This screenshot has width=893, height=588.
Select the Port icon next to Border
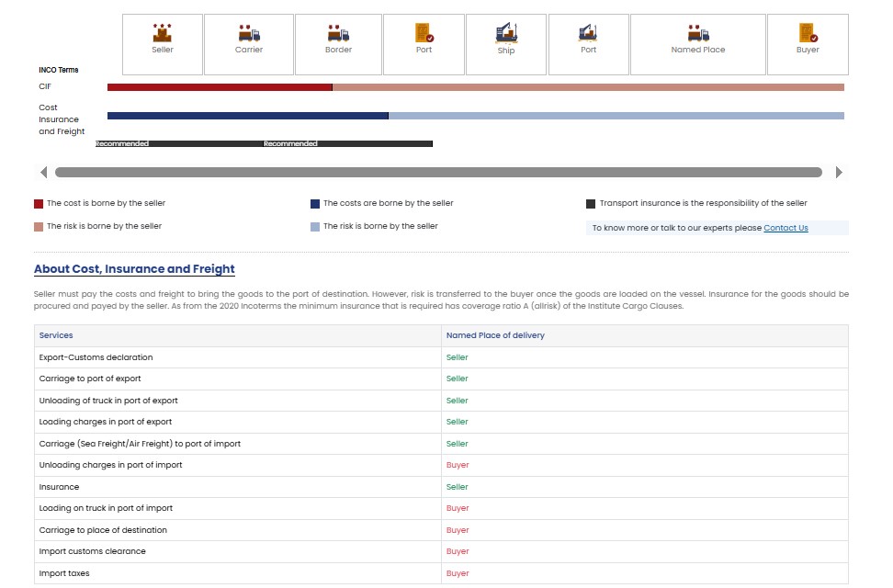[x=424, y=33]
